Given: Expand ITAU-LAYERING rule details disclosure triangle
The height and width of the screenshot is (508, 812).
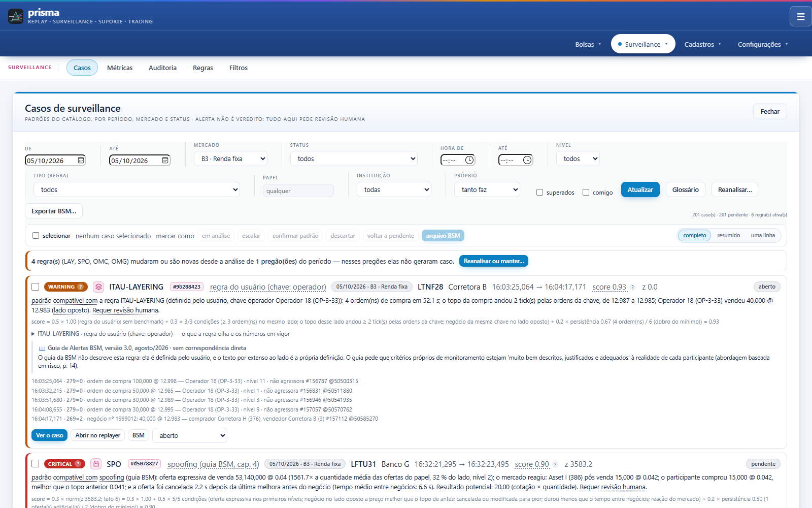Looking at the screenshot, I should point(33,334).
